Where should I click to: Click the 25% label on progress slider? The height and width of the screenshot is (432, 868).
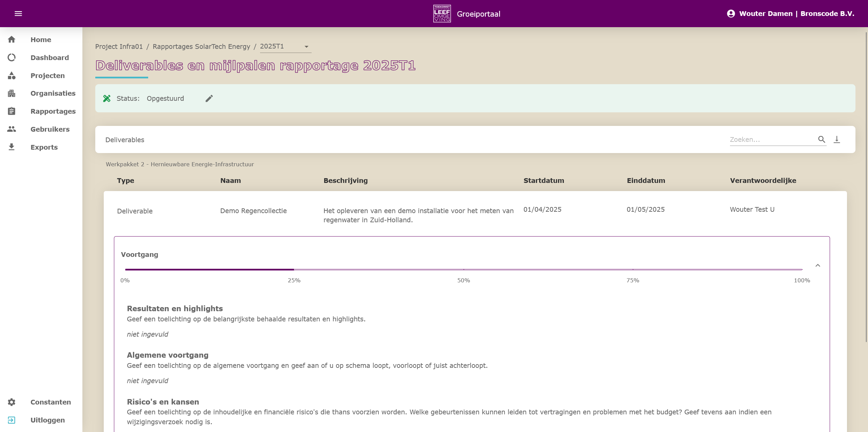[x=294, y=280]
